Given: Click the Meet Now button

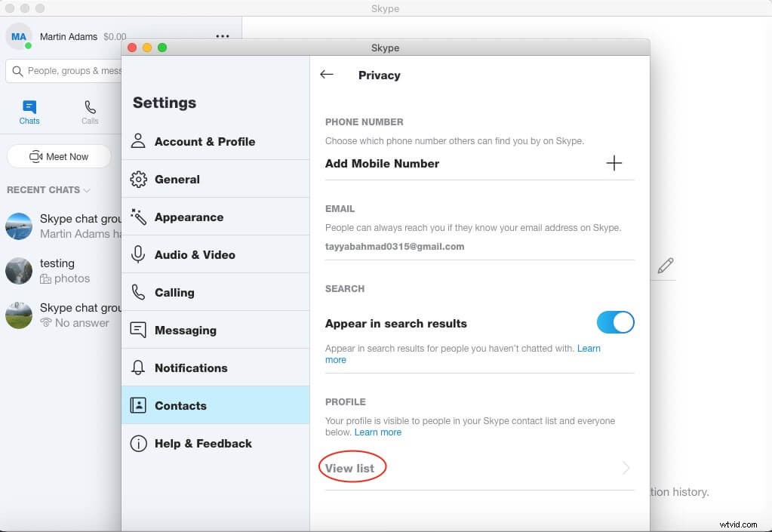Looking at the screenshot, I should (58, 156).
